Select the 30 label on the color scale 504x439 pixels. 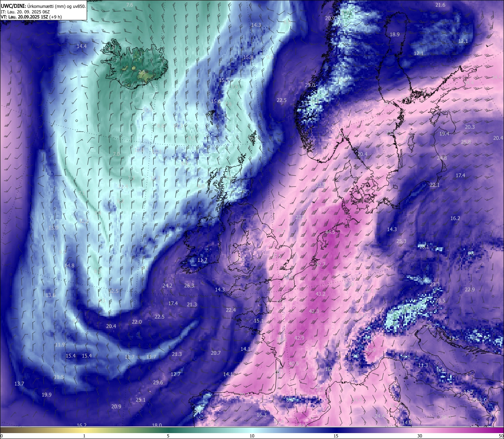pyautogui.click(x=420, y=436)
